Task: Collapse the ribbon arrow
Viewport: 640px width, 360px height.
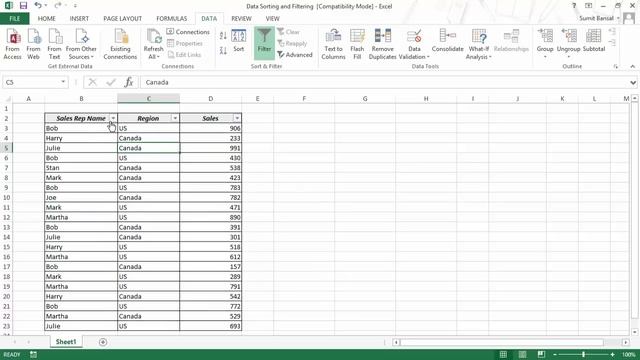Action: (x=633, y=66)
